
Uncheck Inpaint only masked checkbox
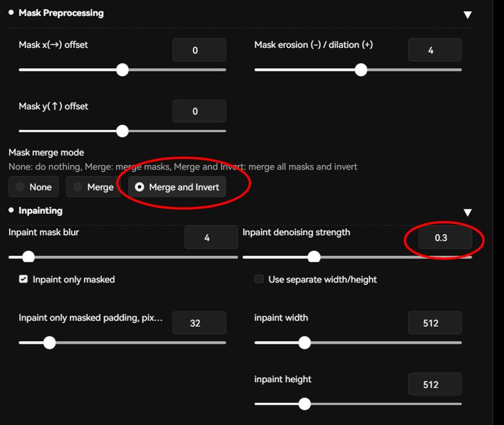23,279
